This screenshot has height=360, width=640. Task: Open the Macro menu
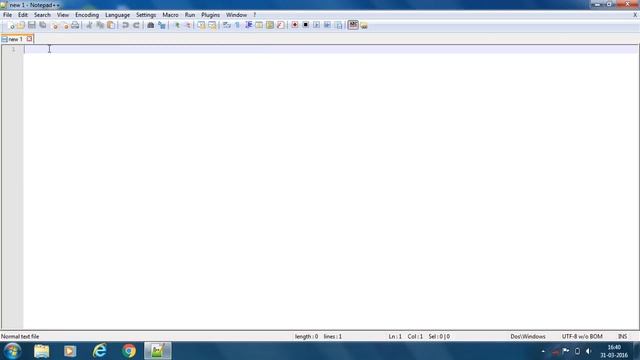[x=170, y=15]
